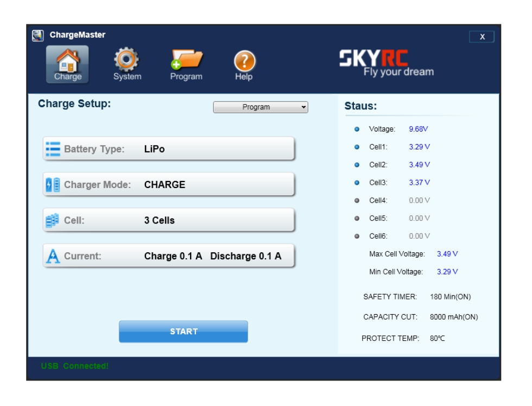Click the ChargeMaster app icon in title bar

37,35
